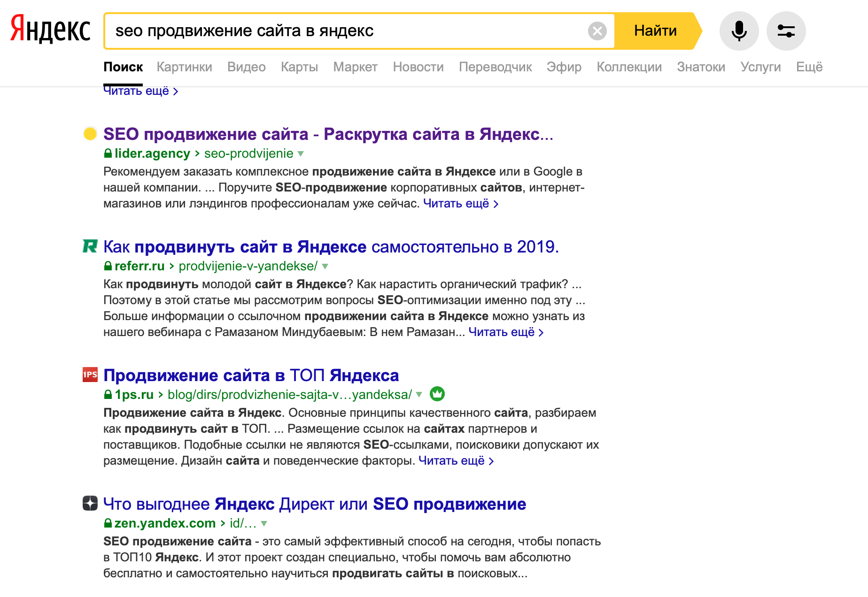Screen dimensions: 868x597
Task: Click the seo-prodvijenie URL path
Action: click(x=248, y=153)
